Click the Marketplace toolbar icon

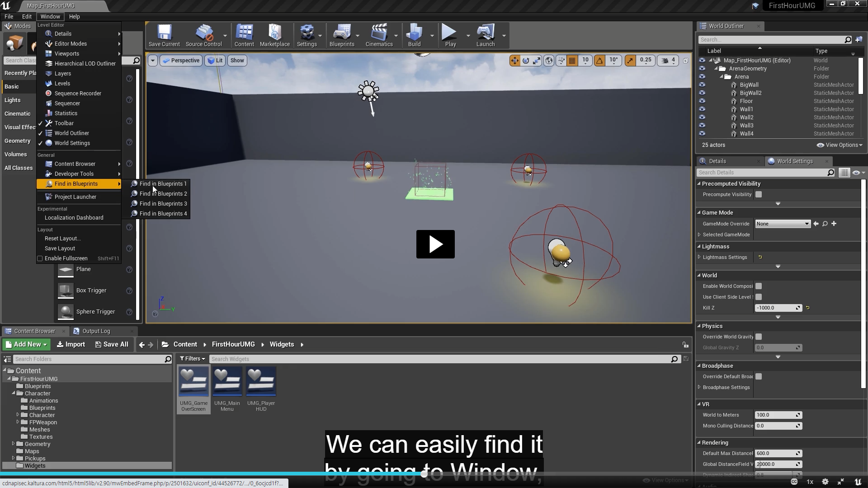click(274, 33)
